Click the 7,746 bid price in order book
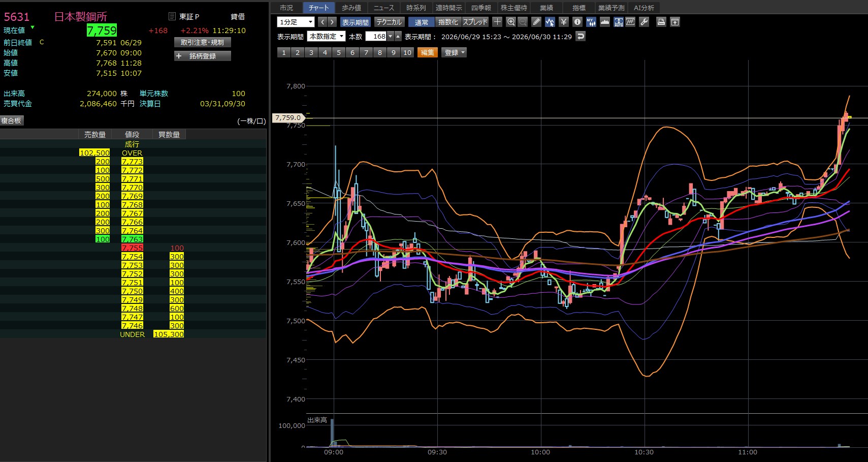The width and height of the screenshot is (868, 462). pyautogui.click(x=132, y=325)
